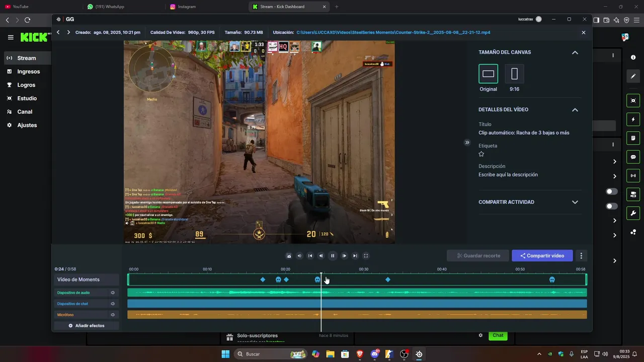
Task: Enter fullscreen preview mode
Action: click(x=366, y=256)
